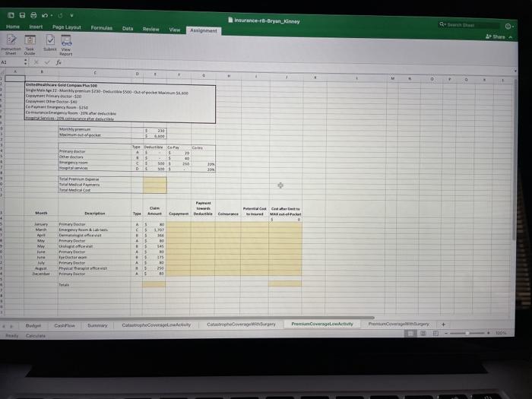This screenshot has width=532, height=399.
Task: Click the confirm checkmark in formula bar
Action: (47, 62)
